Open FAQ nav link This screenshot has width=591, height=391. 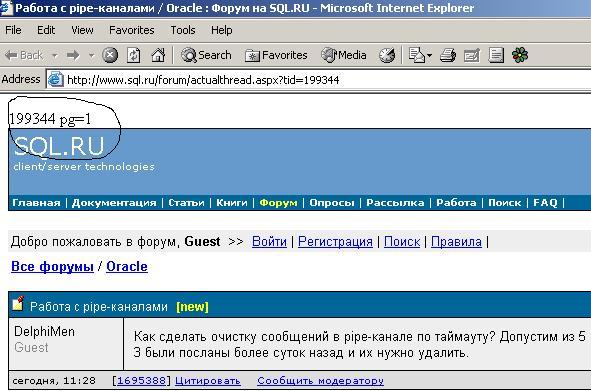click(x=545, y=203)
